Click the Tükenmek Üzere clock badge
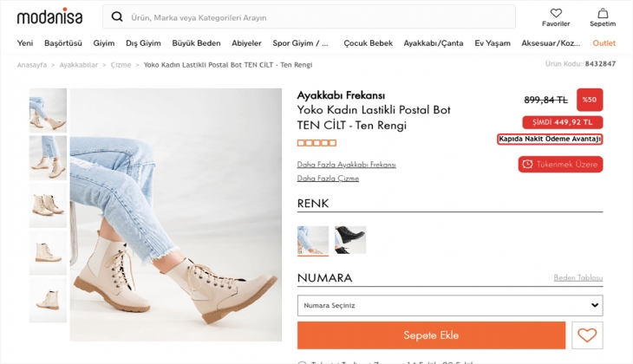Image resolution: width=633 pixels, height=364 pixels. [x=560, y=165]
